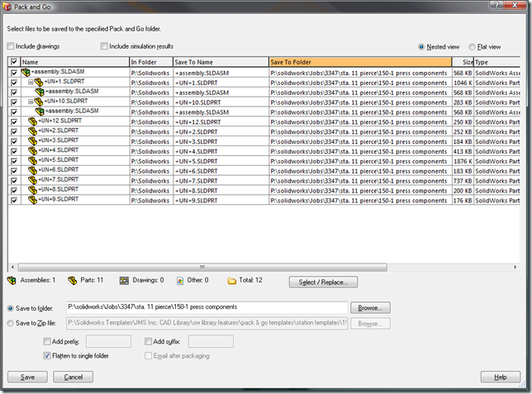
Task: Click the Parts count icon
Action: (x=72, y=281)
